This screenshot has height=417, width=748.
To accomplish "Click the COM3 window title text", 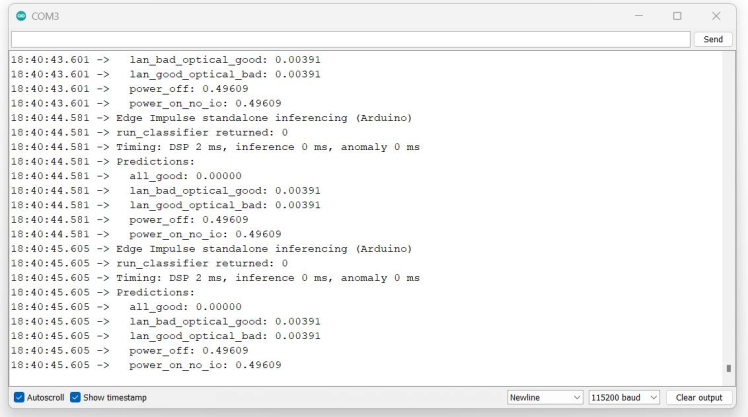I will pos(45,16).
